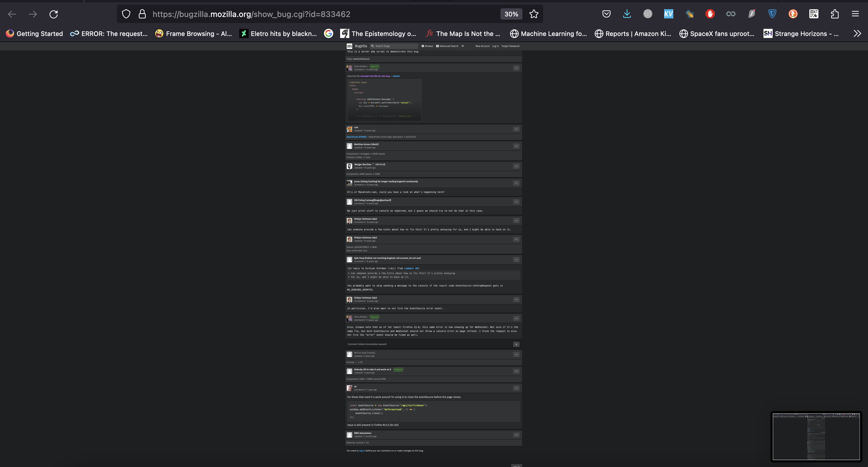The width and height of the screenshot is (868, 467).
Task: Bookmark this page with the star
Action: [533, 14]
